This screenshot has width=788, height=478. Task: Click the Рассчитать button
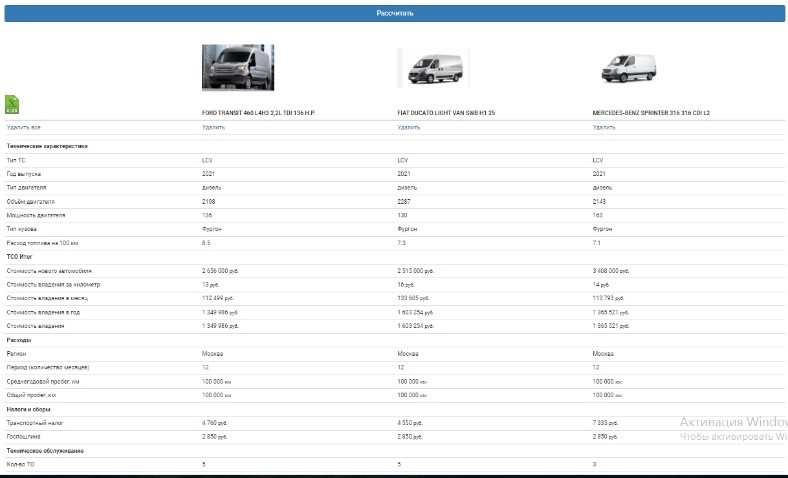(394, 13)
